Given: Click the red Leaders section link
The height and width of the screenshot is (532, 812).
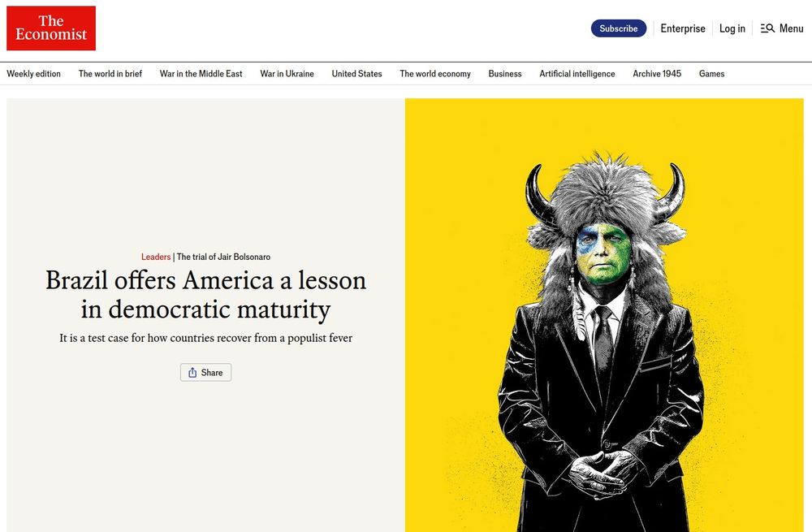Looking at the screenshot, I should pos(156,257).
